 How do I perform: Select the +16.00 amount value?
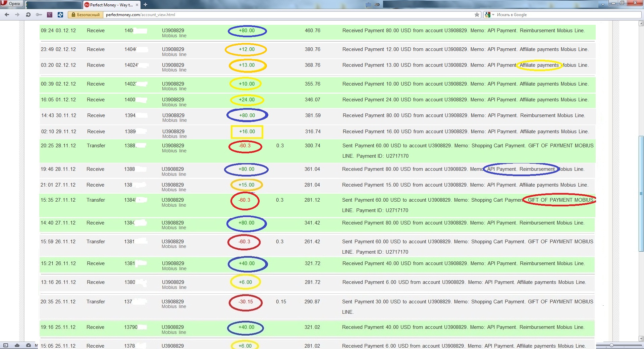247,132
